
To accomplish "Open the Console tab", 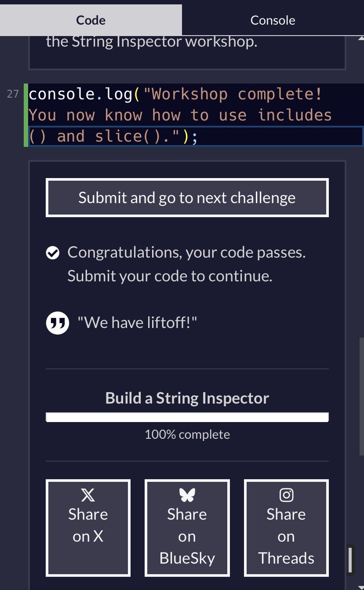I will pyautogui.click(x=273, y=20).
